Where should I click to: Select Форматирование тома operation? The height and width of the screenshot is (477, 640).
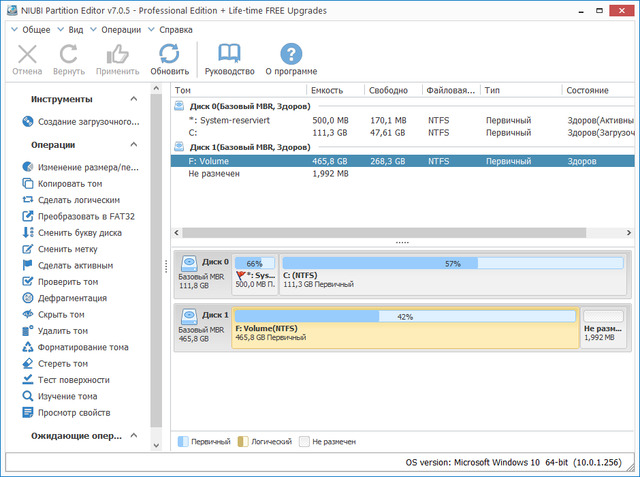82,347
